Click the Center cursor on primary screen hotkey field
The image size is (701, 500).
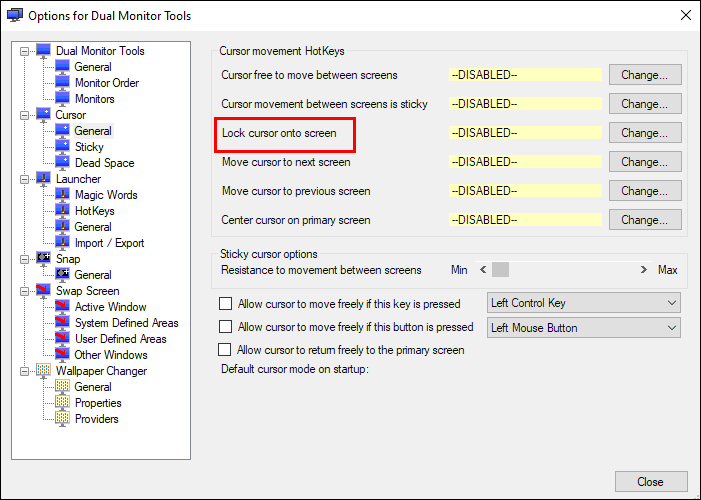tap(525, 220)
